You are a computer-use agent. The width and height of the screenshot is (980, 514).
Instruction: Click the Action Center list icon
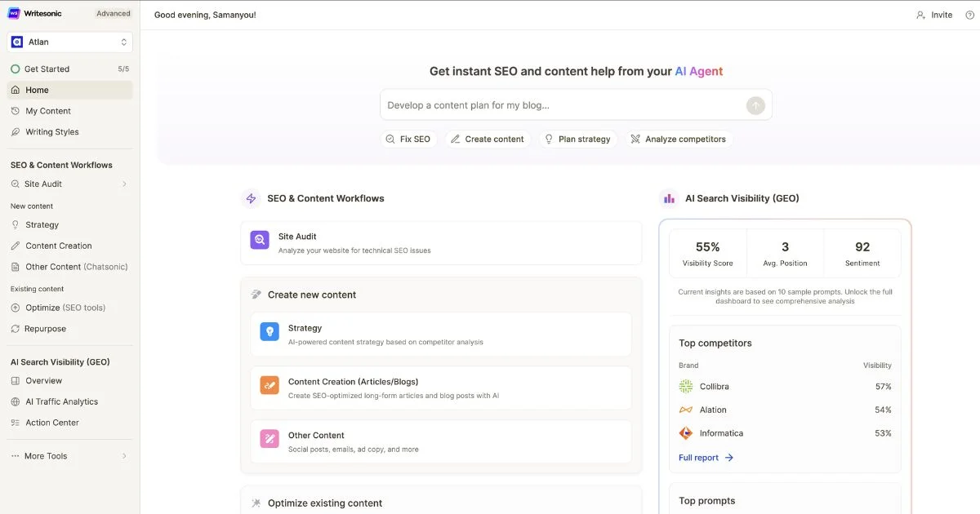click(16, 423)
